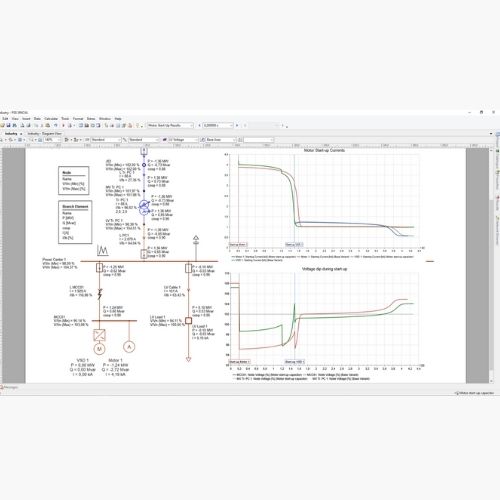
Task: Open the View menu
Action: (x=15, y=119)
